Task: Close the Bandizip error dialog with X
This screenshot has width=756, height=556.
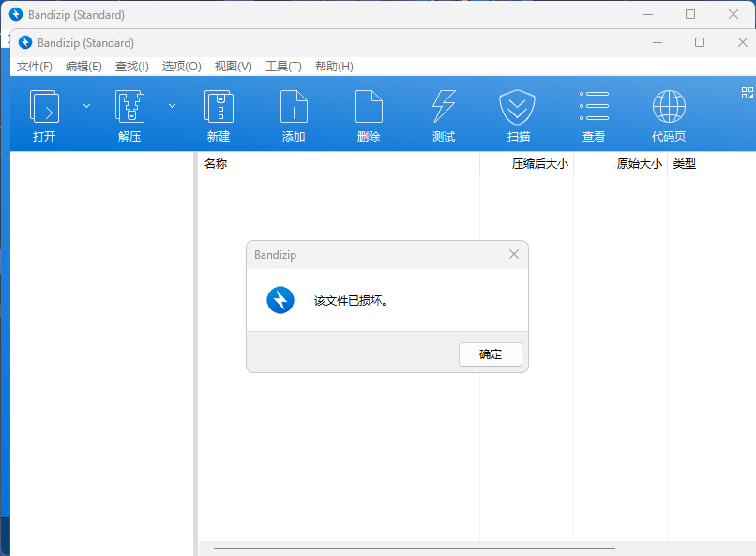Action: (x=513, y=254)
